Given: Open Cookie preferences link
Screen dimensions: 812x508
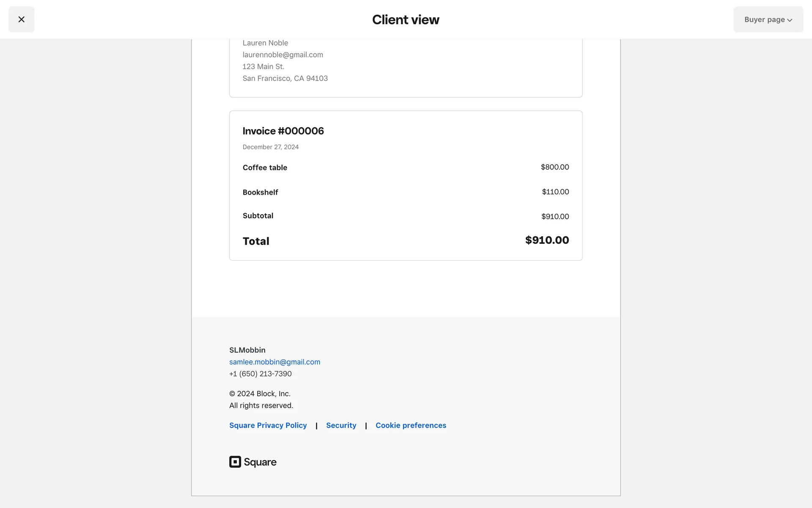Looking at the screenshot, I should click(x=411, y=425).
